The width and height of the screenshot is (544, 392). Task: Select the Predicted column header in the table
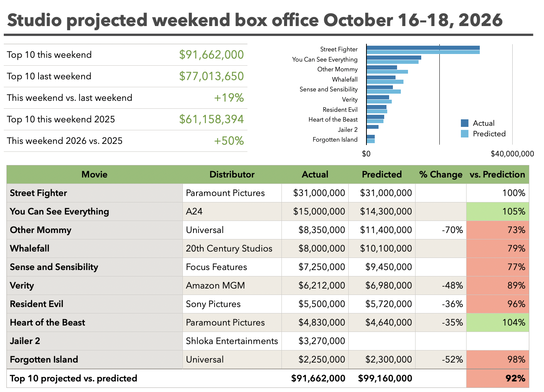(x=382, y=174)
